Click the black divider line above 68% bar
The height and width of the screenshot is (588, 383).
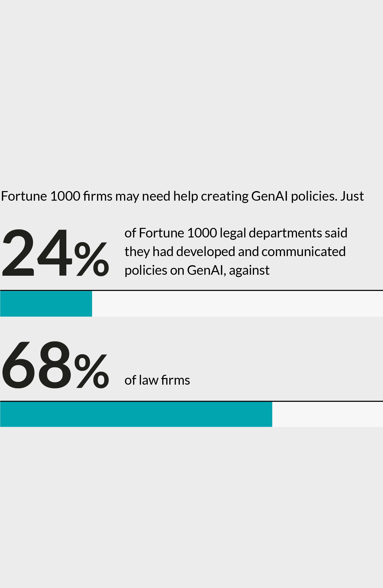[192, 401]
